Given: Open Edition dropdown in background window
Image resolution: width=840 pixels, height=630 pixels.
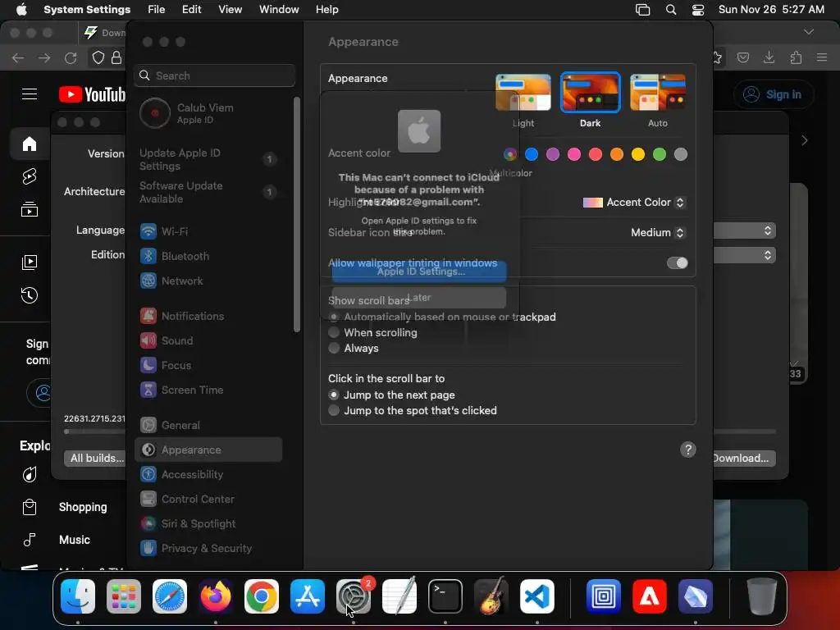Looking at the screenshot, I should tap(745, 255).
